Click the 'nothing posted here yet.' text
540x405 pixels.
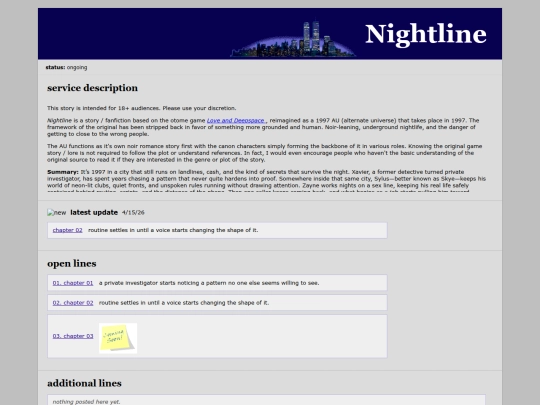click(86, 402)
